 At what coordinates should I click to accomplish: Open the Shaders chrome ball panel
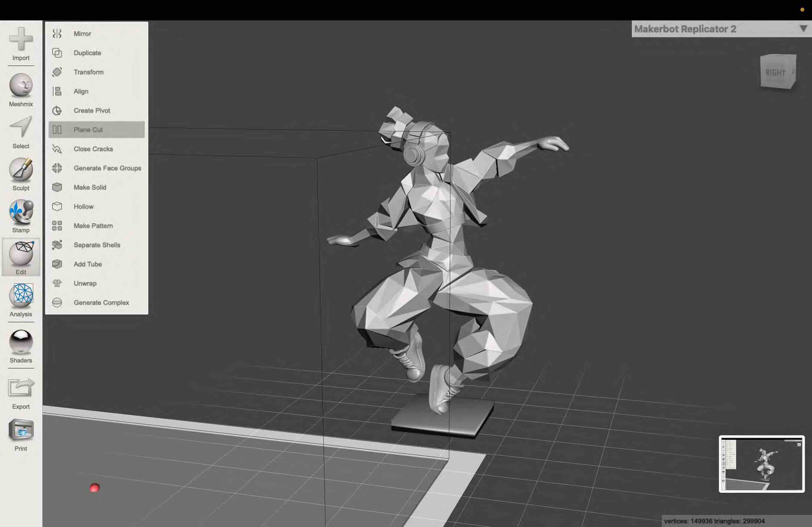pos(21,341)
